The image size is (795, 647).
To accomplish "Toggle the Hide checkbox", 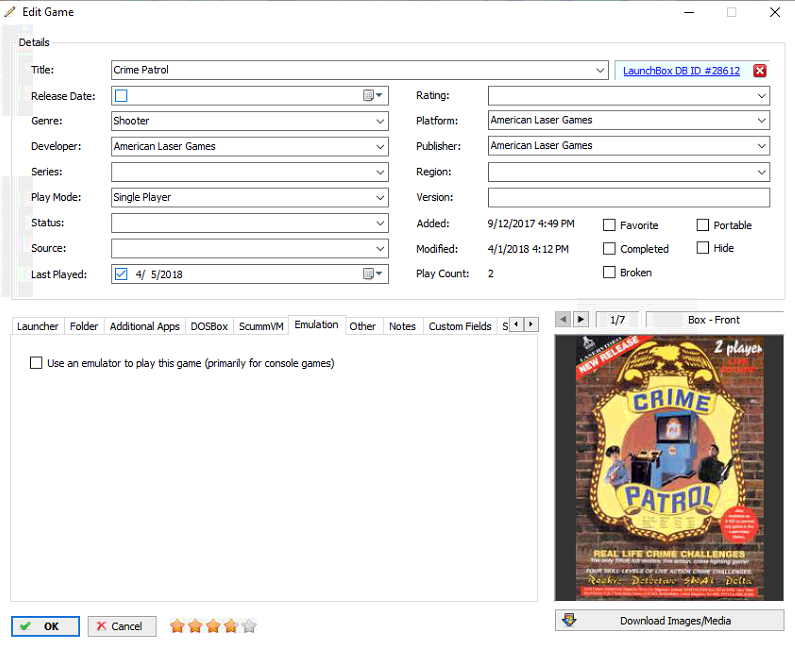I will 703,247.
